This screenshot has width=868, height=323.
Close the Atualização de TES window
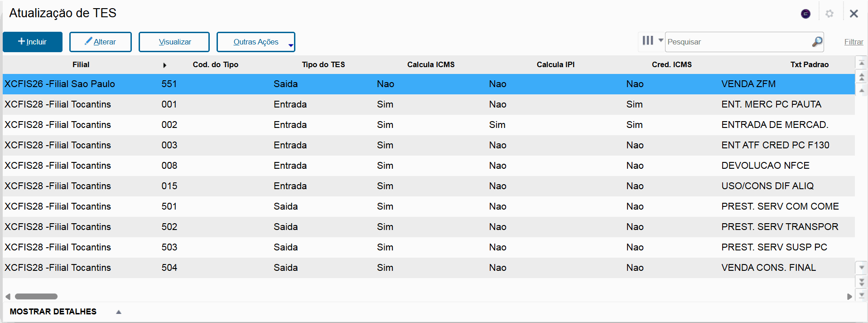tap(854, 14)
